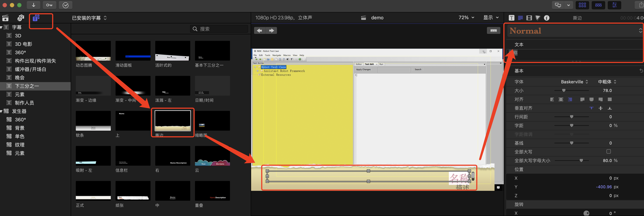Open the Info inspector icon
Viewport: 644px width, 216px height.
[547, 18]
